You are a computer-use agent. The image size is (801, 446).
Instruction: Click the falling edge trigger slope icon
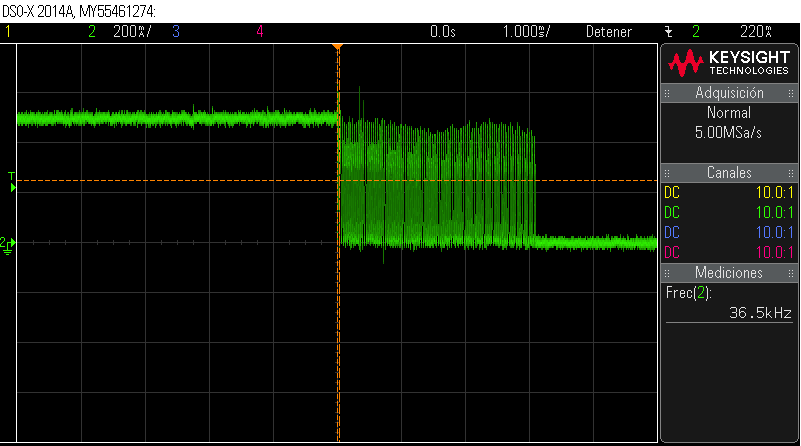pyautogui.click(x=669, y=32)
